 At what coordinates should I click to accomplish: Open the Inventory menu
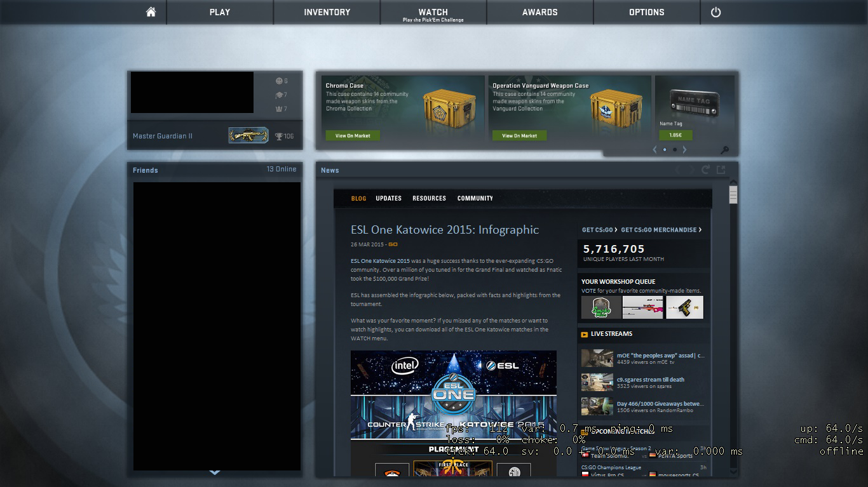tap(327, 12)
